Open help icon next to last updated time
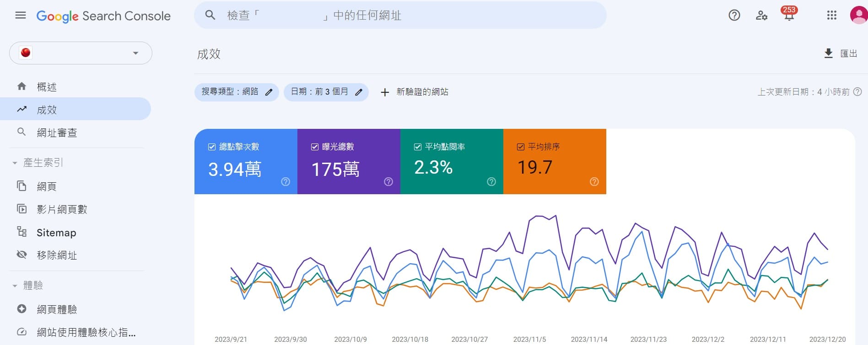Viewport: 868px width, 345px height. (857, 92)
